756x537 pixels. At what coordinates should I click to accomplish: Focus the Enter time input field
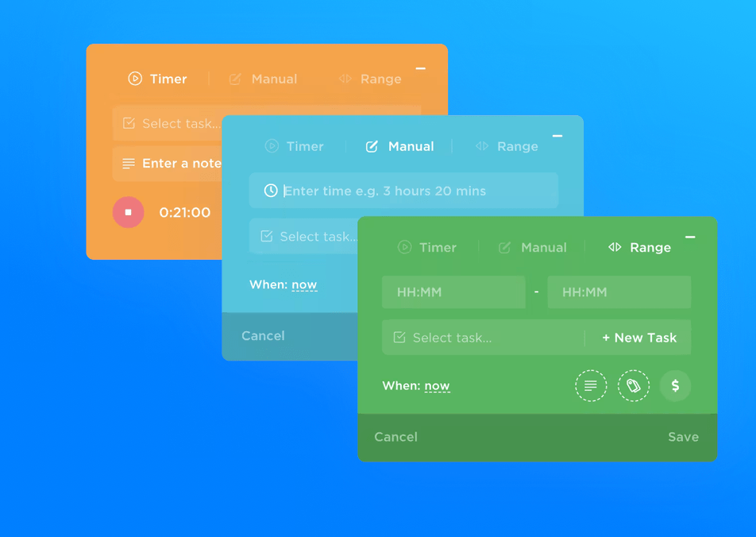tap(403, 191)
